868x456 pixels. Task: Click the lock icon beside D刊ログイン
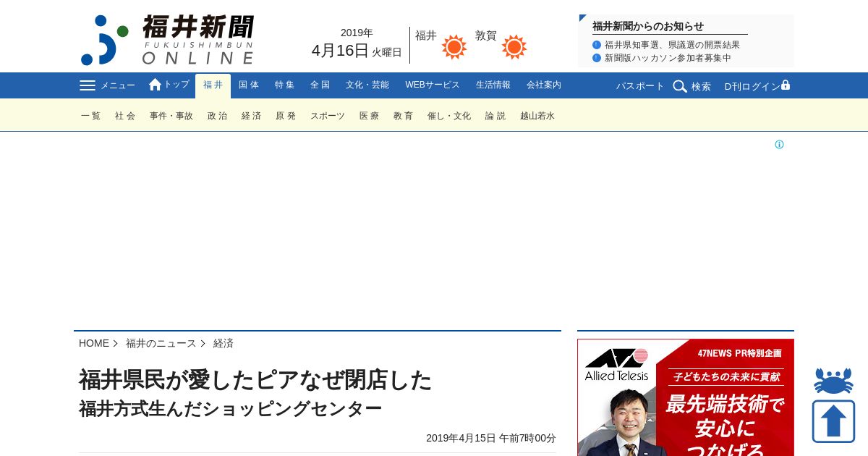pos(786,85)
